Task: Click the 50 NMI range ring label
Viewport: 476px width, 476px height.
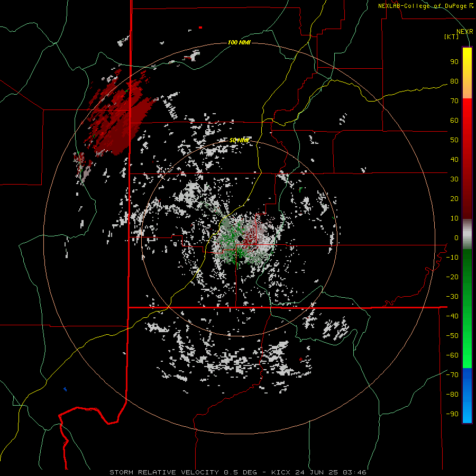Action: 239,140
